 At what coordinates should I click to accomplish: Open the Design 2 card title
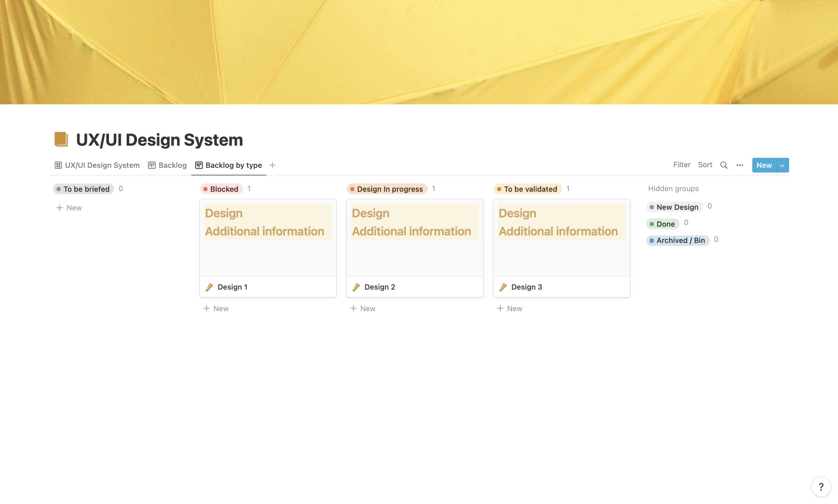click(x=380, y=287)
